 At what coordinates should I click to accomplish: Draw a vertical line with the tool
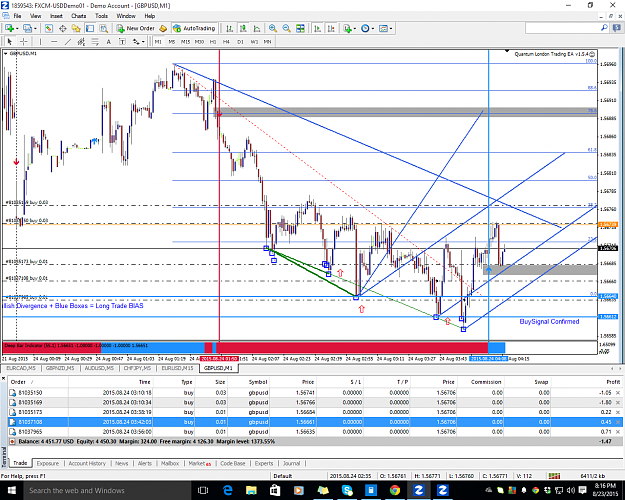pyautogui.click(x=40, y=41)
